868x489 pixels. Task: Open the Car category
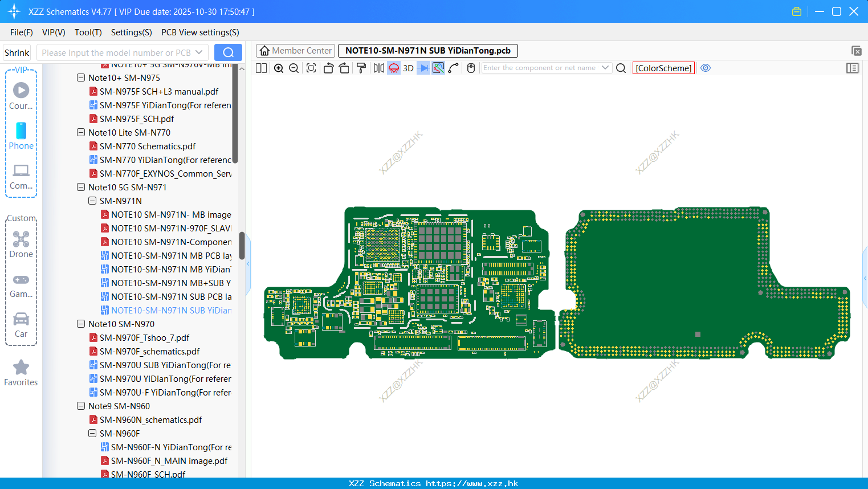coord(21,325)
